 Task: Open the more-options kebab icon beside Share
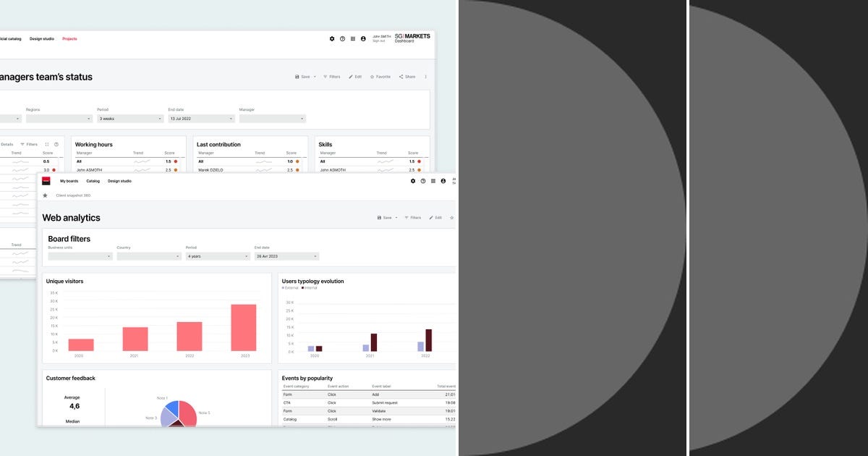point(425,76)
